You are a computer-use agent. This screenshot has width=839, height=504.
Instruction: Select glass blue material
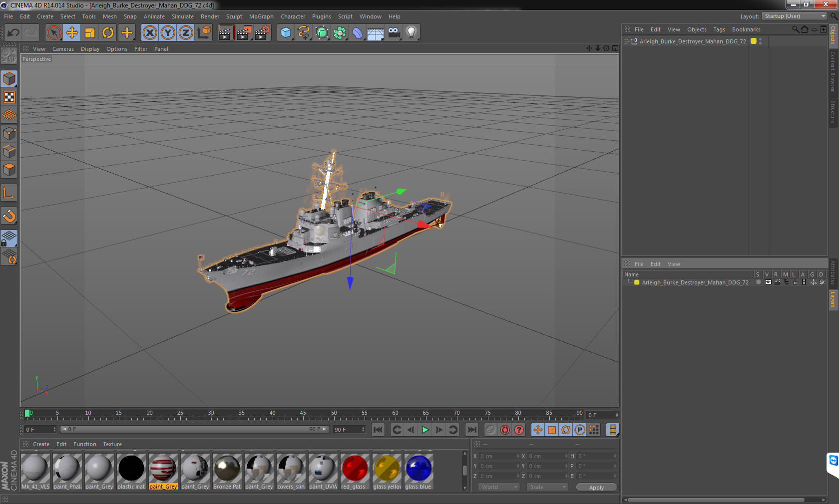click(419, 472)
